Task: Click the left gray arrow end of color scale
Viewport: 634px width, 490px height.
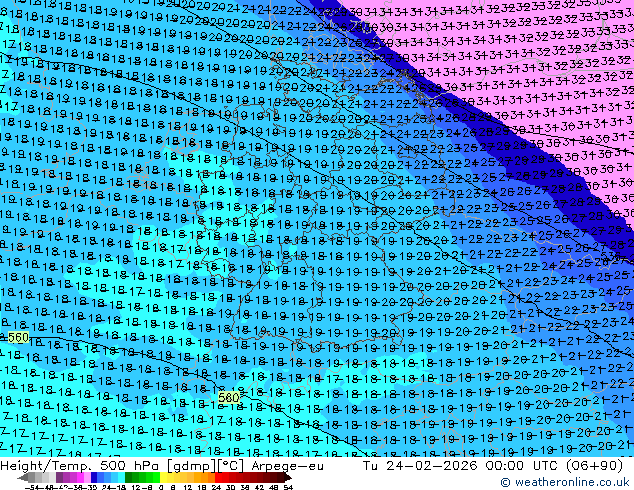Action: coord(23,477)
